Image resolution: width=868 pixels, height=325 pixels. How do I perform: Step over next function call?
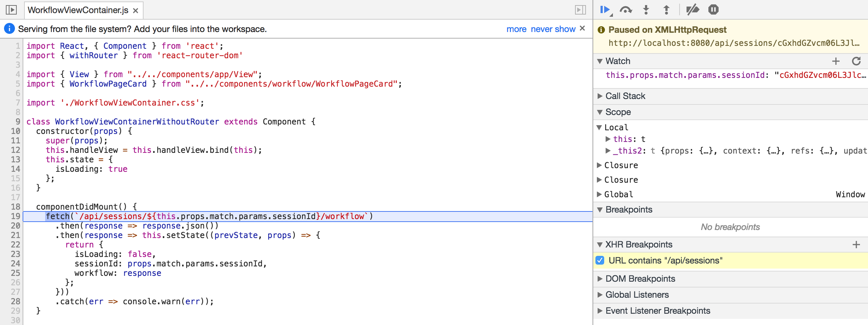(626, 10)
